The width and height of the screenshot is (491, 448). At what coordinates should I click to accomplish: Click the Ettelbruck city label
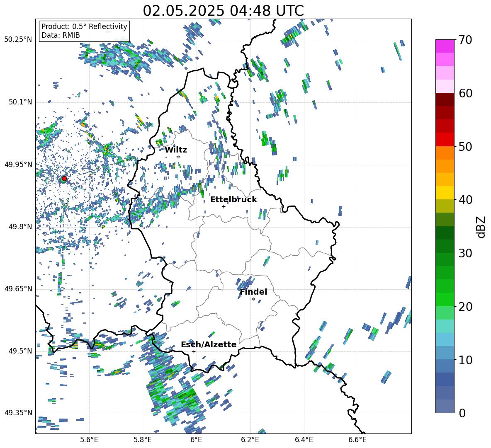(x=233, y=200)
